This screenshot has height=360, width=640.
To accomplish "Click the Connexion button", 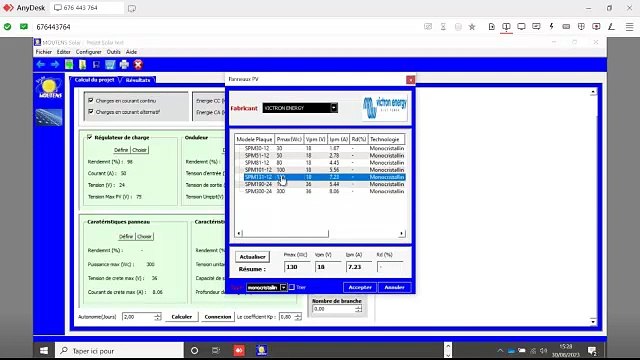I will [218, 317].
